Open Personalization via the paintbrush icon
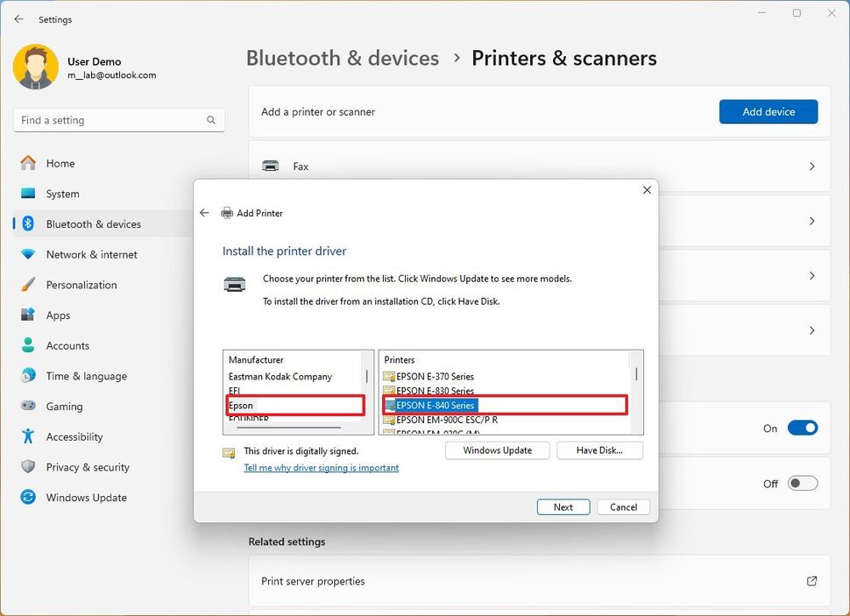Screen dimensions: 850x616 click(x=27, y=285)
